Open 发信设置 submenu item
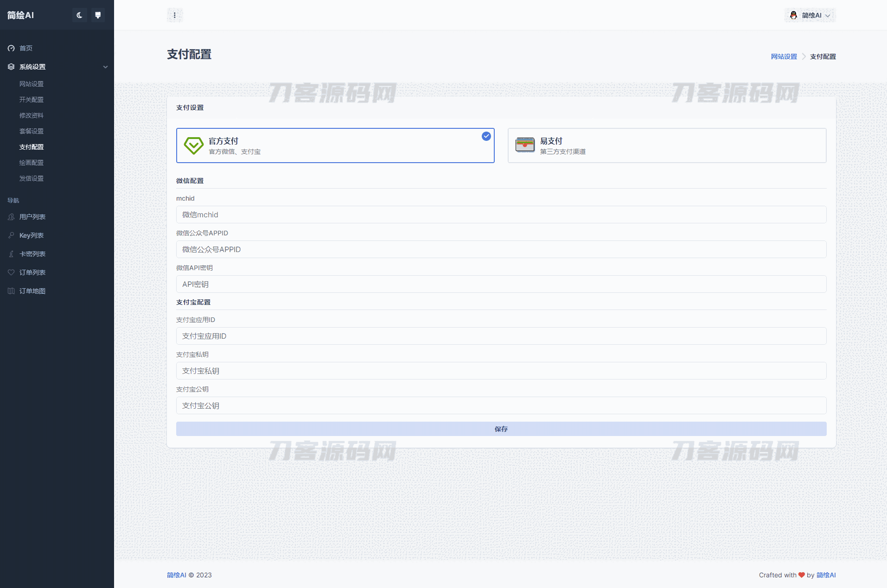This screenshot has height=588, width=887. (x=32, y=178)
